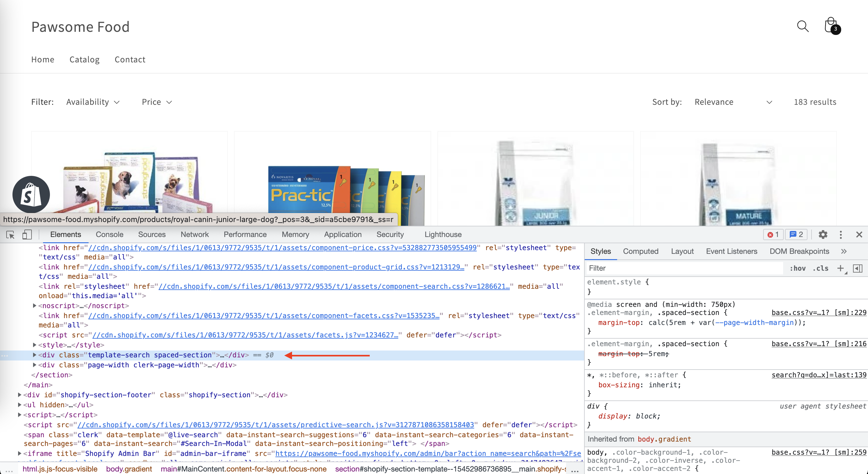Toggle the :hov element state panel
This screenshot has height=474, width=868.
pos(797,268)
